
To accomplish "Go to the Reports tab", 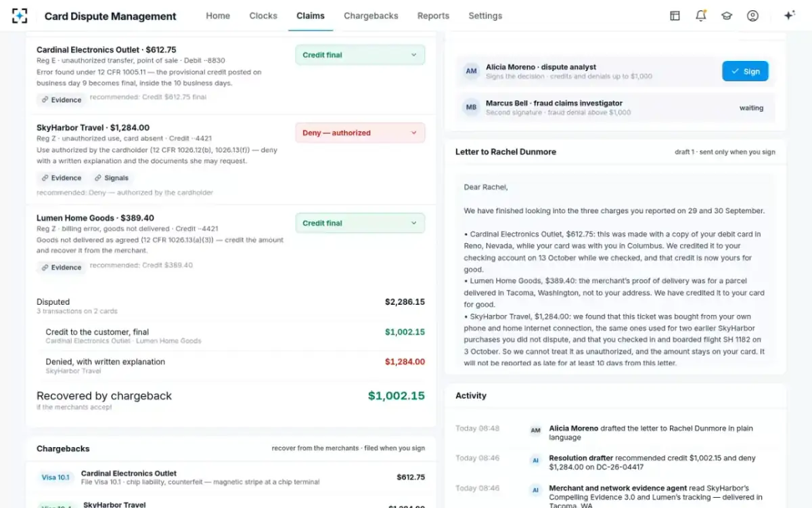I will tap(433, 16).
